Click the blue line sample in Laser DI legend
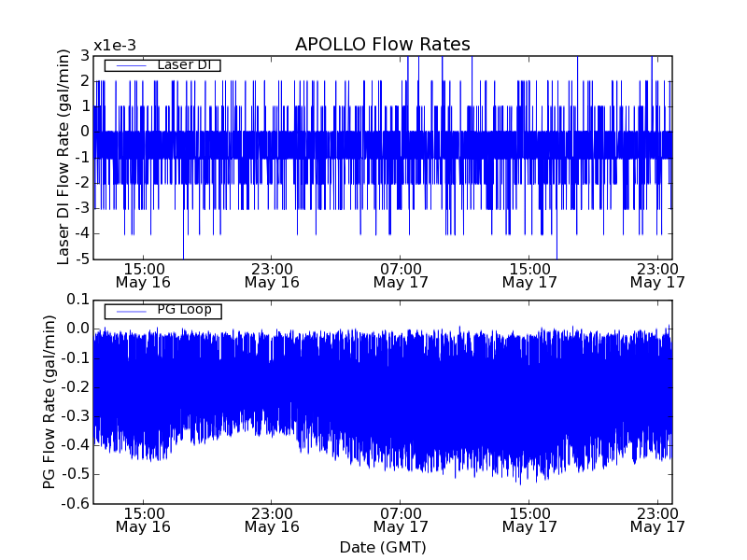 pos(129,65)
